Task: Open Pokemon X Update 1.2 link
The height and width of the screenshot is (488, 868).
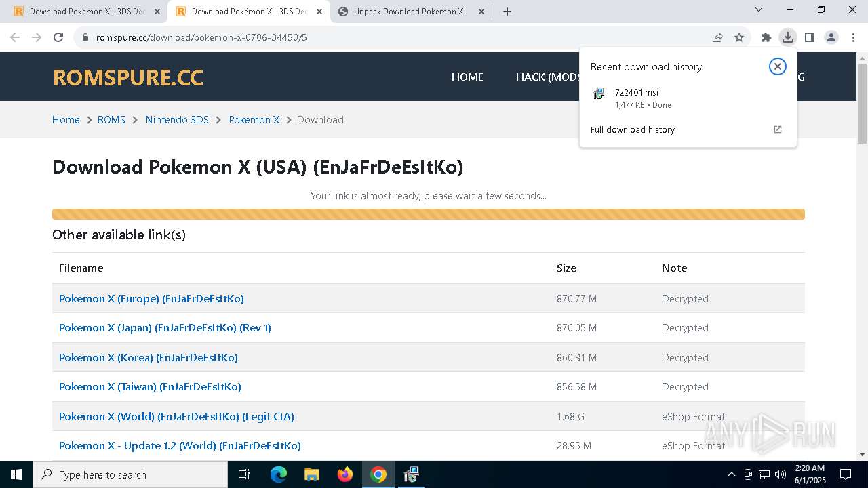Action: point(180,445)
